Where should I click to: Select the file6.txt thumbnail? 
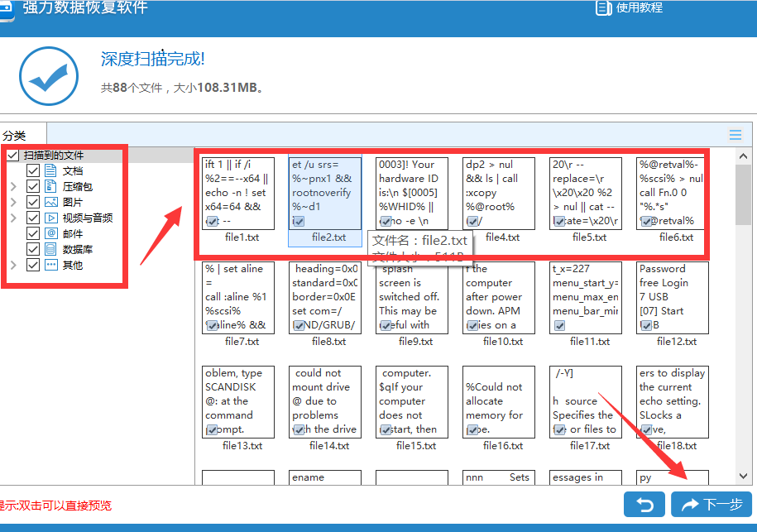click(673, 194)
